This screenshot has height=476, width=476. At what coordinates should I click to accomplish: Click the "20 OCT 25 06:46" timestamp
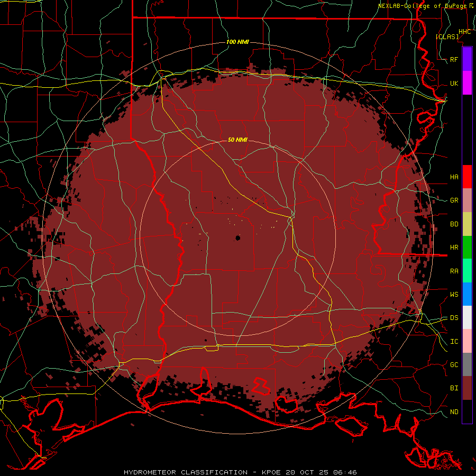(x=321, y=472)
